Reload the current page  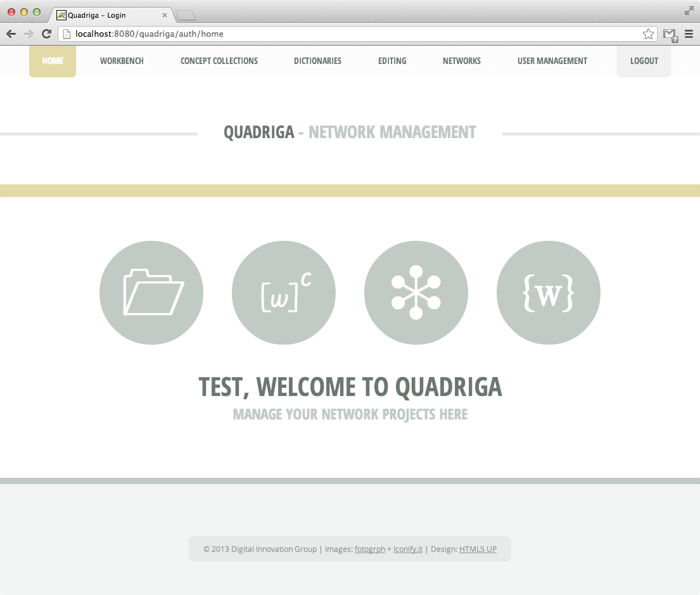[46, 34]
